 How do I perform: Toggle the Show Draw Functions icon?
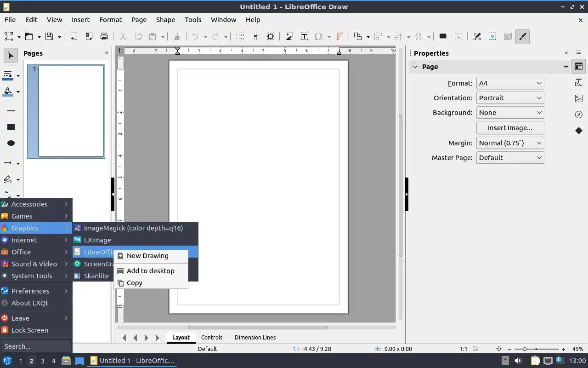523,36
